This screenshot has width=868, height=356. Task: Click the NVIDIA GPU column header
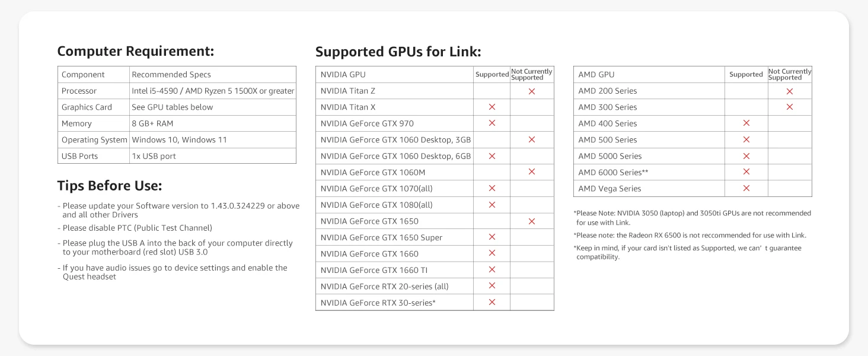(x=343, y=75)
